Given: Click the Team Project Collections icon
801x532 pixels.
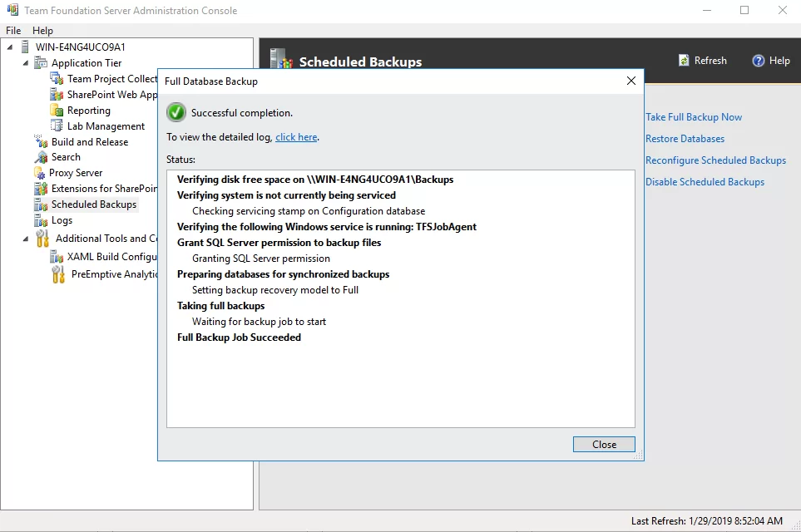Looking at the screenshot, I should pos(57,79).
